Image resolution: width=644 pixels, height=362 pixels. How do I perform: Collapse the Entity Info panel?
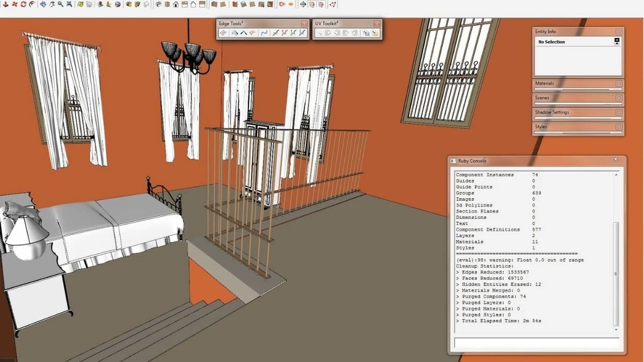[x=619, y=32]
